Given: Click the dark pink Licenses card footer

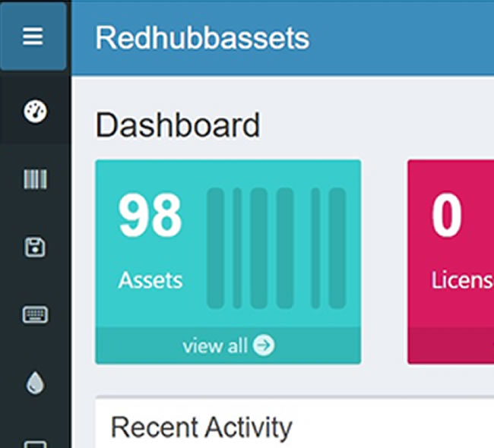Looking at the screenshot, I should [x=451, y=346].
